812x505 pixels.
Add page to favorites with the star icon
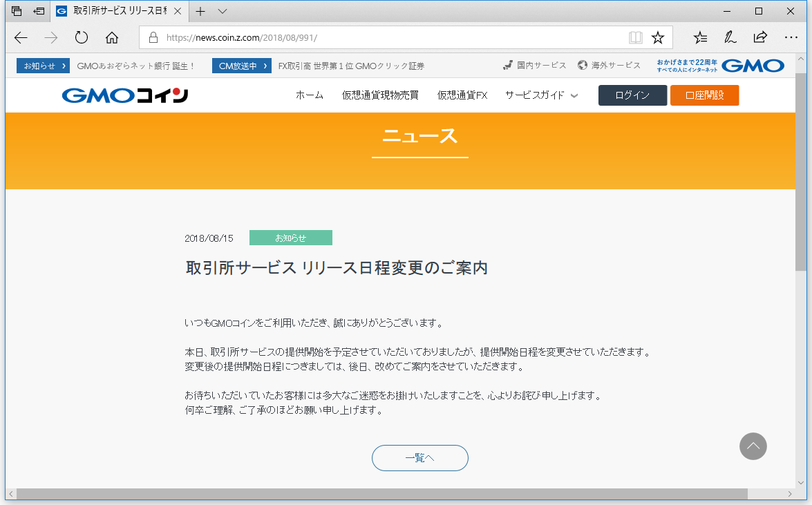point(657,37)
